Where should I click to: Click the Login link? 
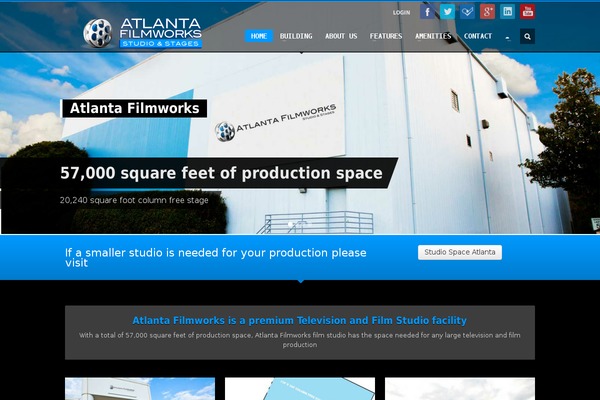tap(401, 13)
